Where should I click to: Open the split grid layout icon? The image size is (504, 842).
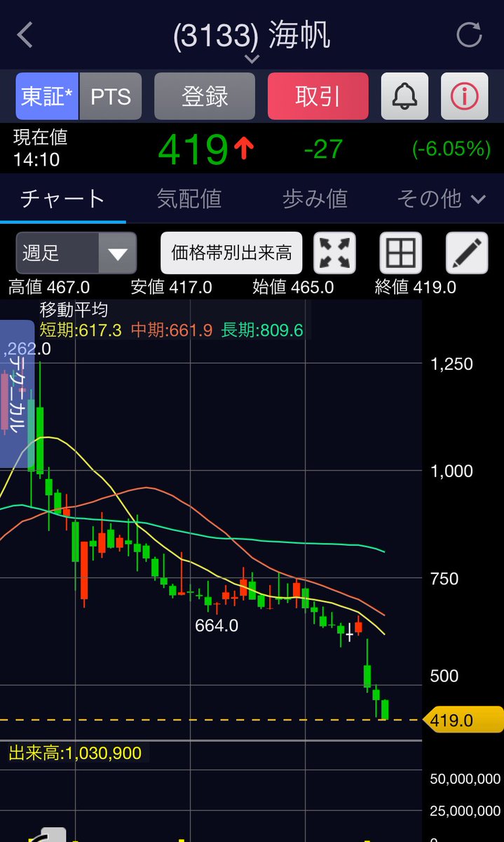click(401, 253)
